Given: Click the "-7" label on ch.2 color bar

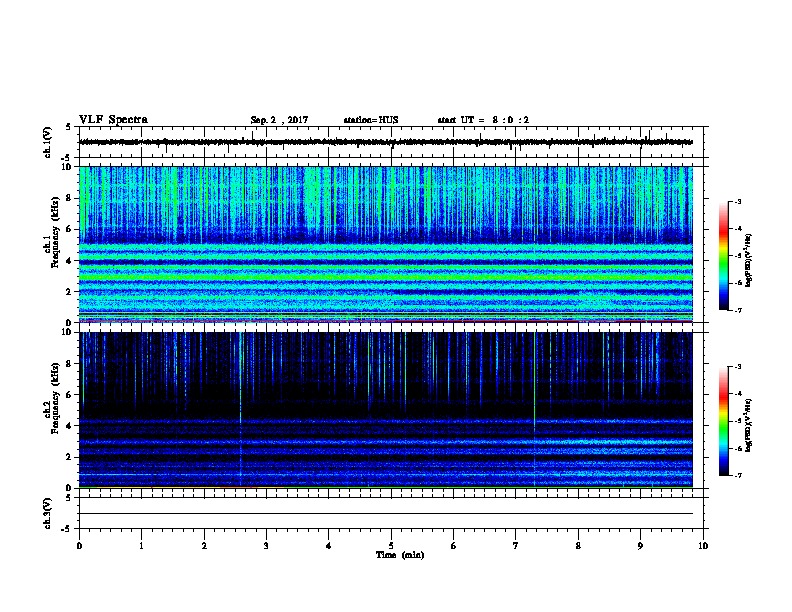Looking at the screenshot, I should [737, 476].
